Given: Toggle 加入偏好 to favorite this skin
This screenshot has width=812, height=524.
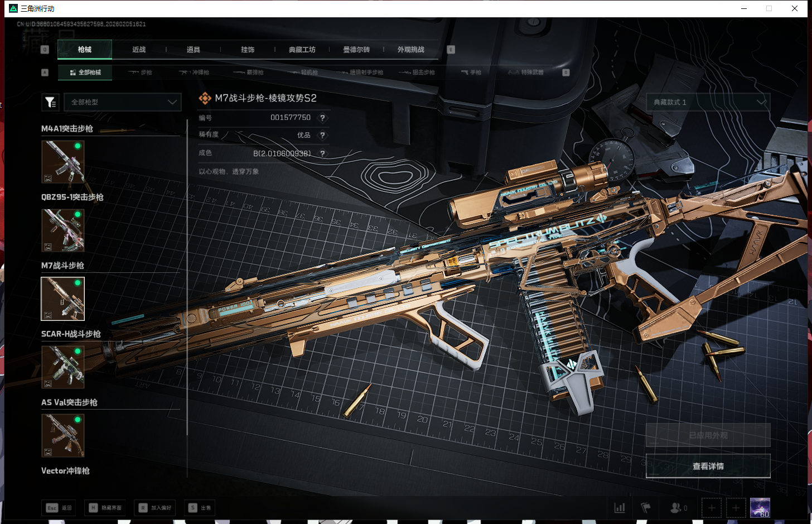Looking at the screenshot, I should (x=156, y=508).
